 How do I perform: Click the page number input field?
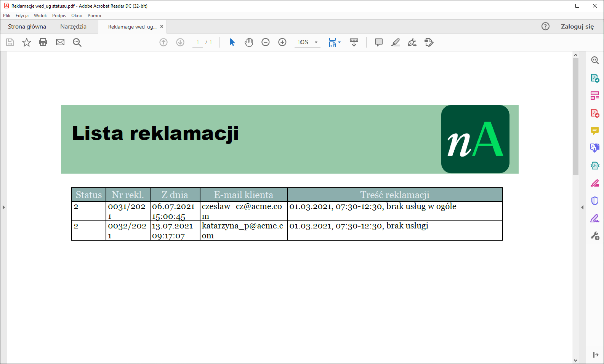tap(197, 42)
